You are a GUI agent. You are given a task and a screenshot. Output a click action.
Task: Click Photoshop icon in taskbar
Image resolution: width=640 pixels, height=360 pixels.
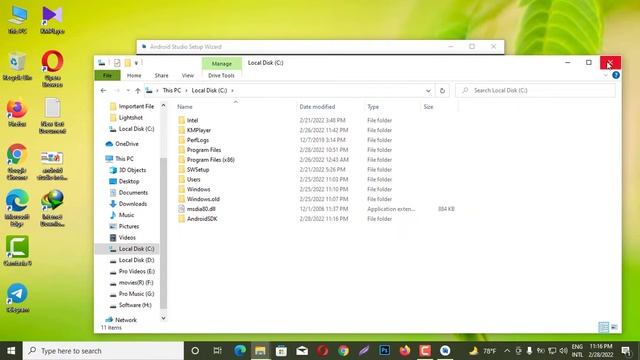(384, 351)
